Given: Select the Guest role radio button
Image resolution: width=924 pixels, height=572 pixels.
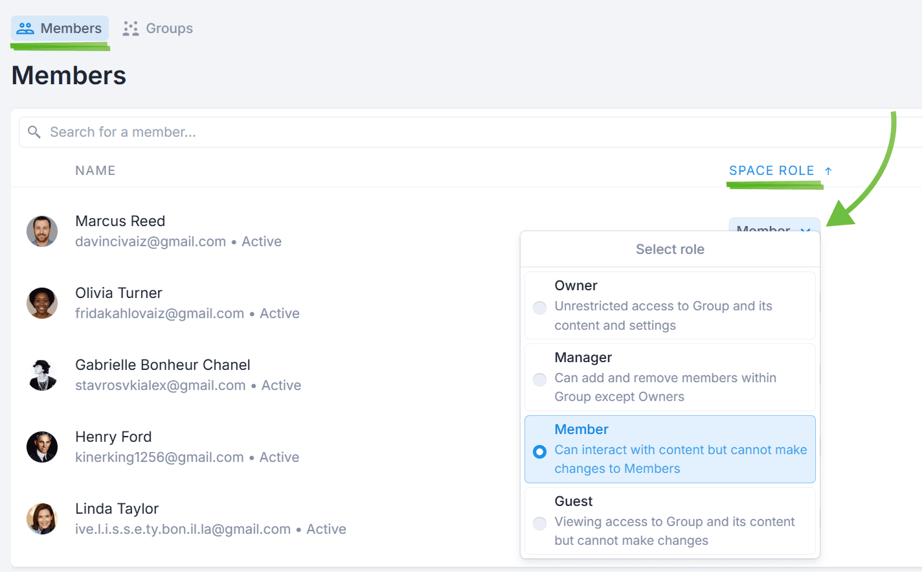Looking at the screenshot, I should [539, 523].
